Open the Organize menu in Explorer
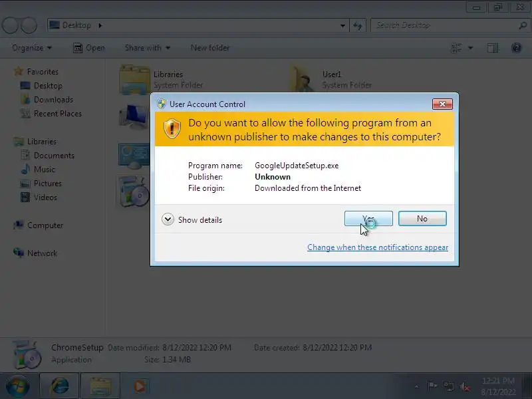This screenshot has width=532, height=399. point(32,48)
